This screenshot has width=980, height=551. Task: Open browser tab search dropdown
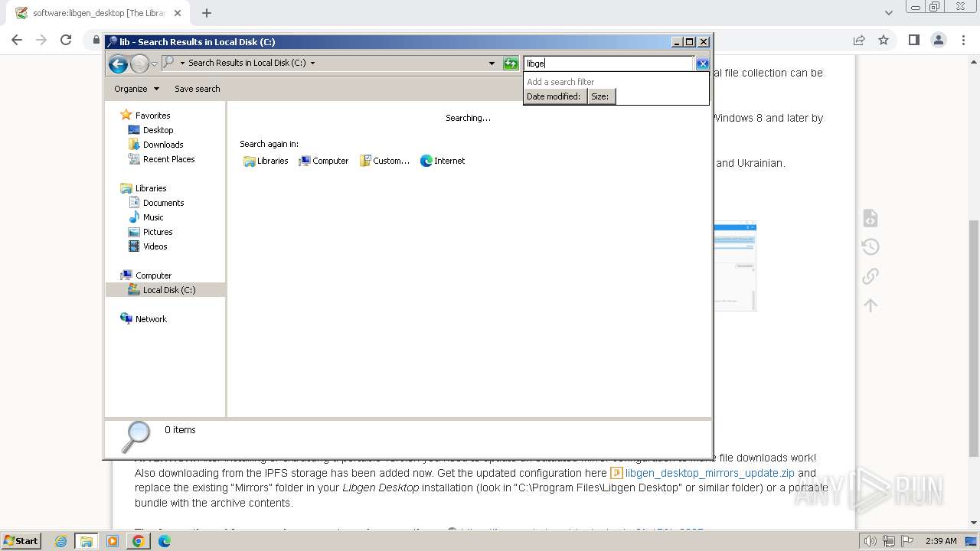(x=888, y=13)
